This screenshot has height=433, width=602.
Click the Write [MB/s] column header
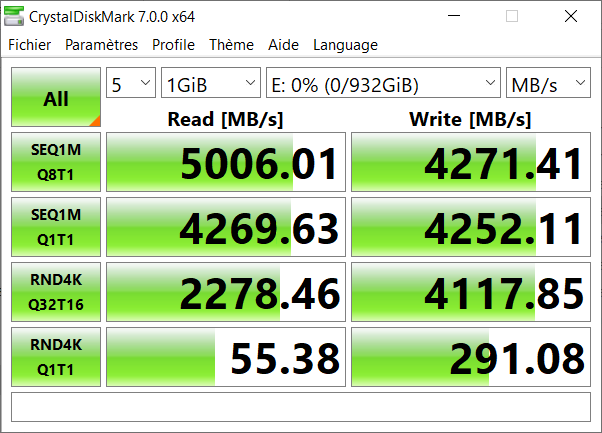coord(470,119)
